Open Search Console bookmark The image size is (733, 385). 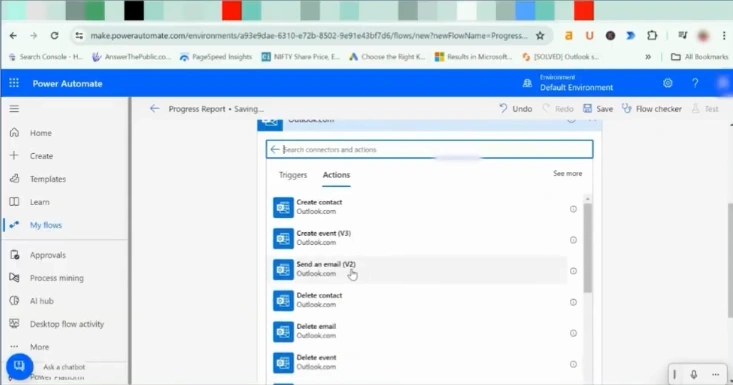(x=45, y=57)
